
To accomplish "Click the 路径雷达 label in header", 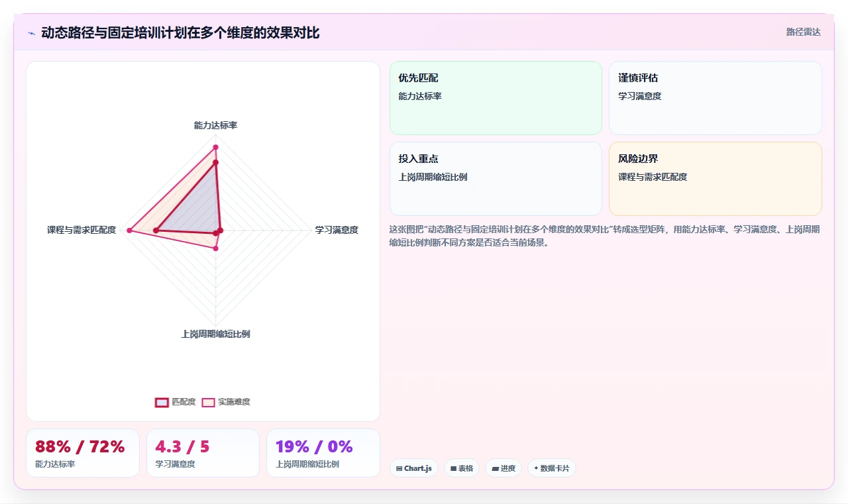I will point(804,32).
